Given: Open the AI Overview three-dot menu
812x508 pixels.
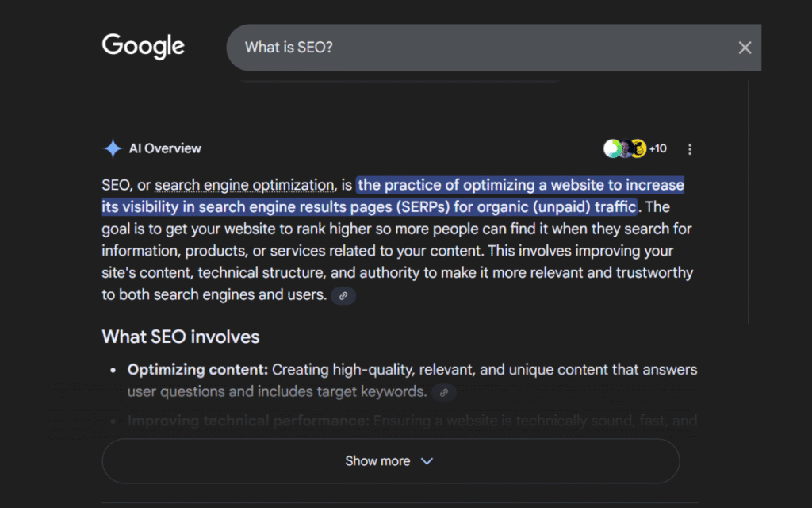Looking at the screenshot, I should click(x=690, y=149).
